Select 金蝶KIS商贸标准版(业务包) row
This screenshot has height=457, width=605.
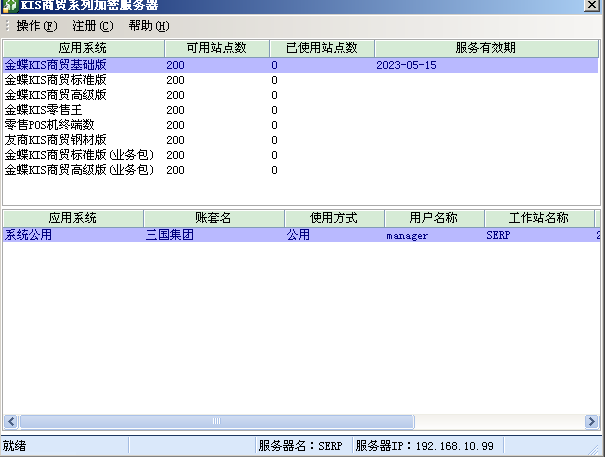(301, 155)
